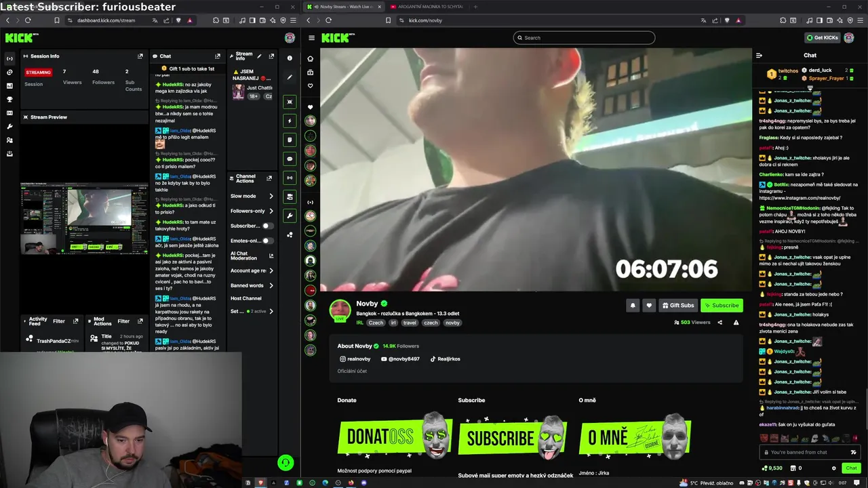Click the share icon beside 503 Viewers
The image size is (868, 488).
pyautogui.click(x=720, y=323)
